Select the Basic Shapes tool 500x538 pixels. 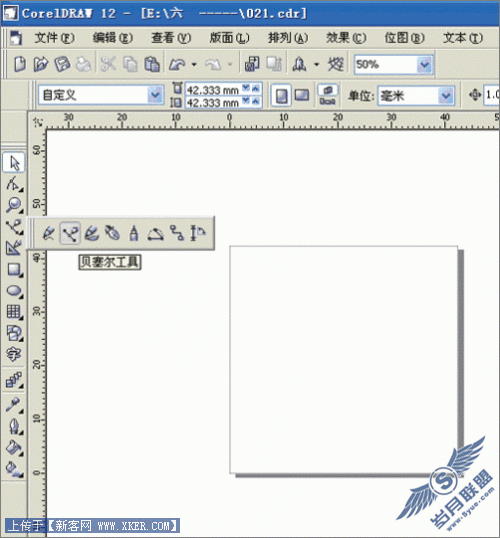coord(14,333)
